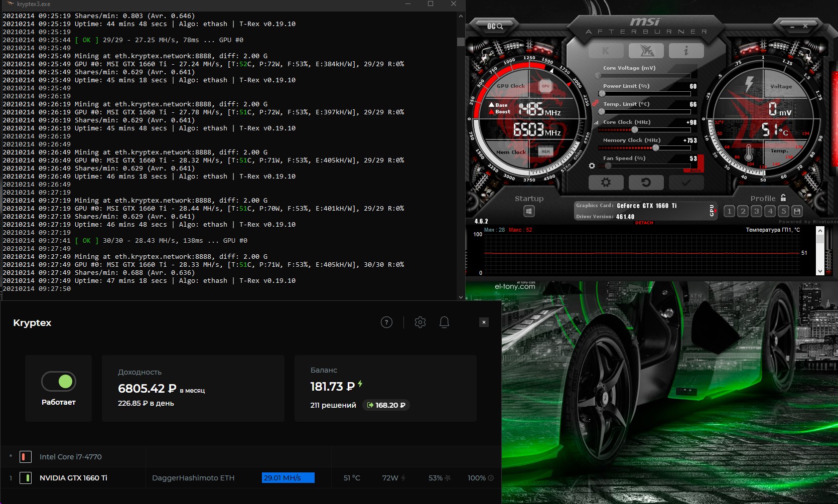Click the green bolt next to balance
The height and width of the screenshot is (504, 838).
[360, 384]
